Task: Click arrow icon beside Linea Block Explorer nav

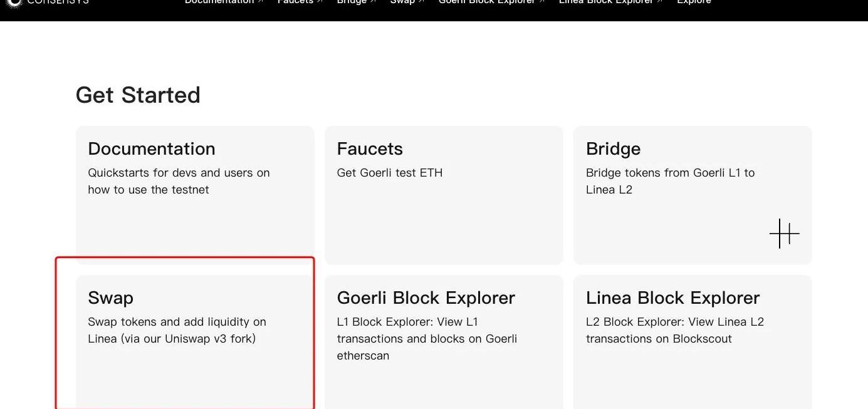Action: point(660,3)
